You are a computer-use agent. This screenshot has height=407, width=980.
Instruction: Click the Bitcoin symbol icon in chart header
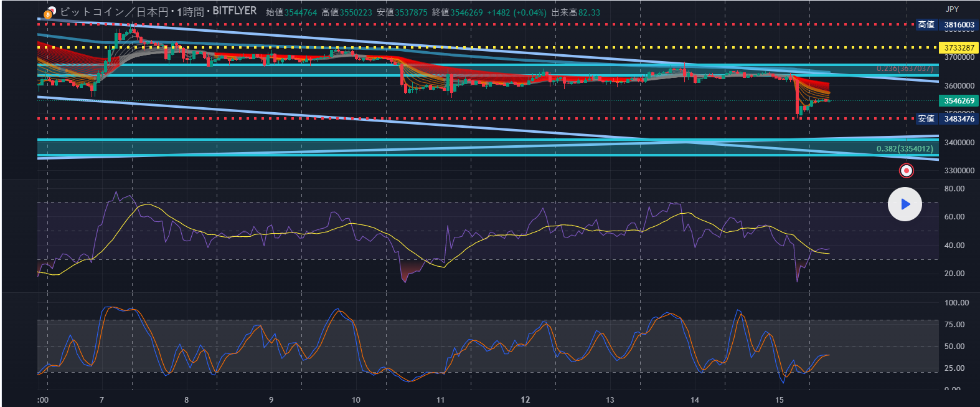point(49,12)
